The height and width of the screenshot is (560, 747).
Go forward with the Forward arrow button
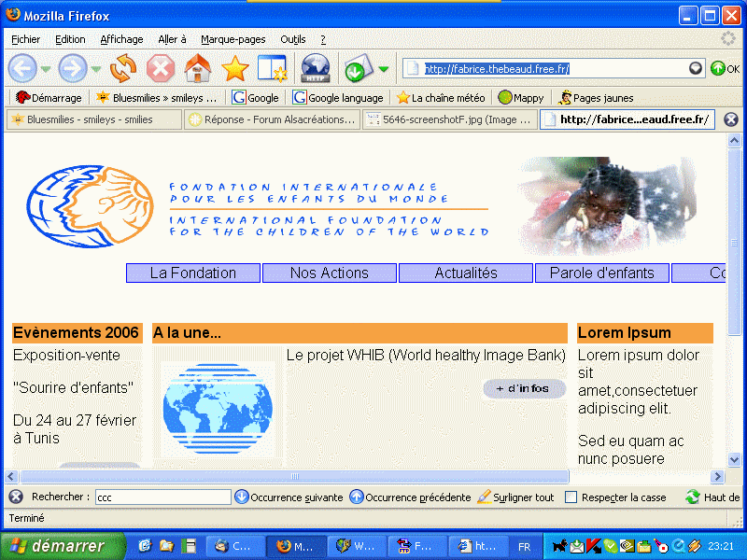click(73, 68)
